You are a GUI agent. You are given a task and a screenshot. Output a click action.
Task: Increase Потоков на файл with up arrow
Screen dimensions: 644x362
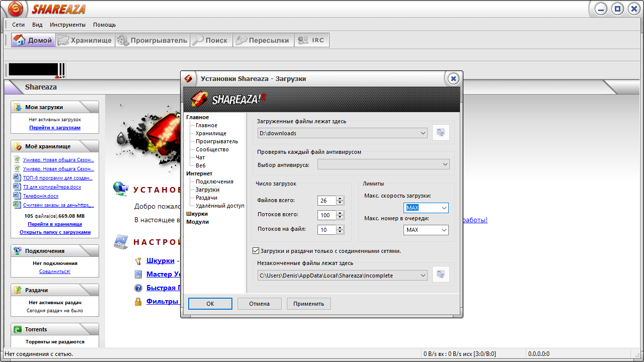pos(340,227)
